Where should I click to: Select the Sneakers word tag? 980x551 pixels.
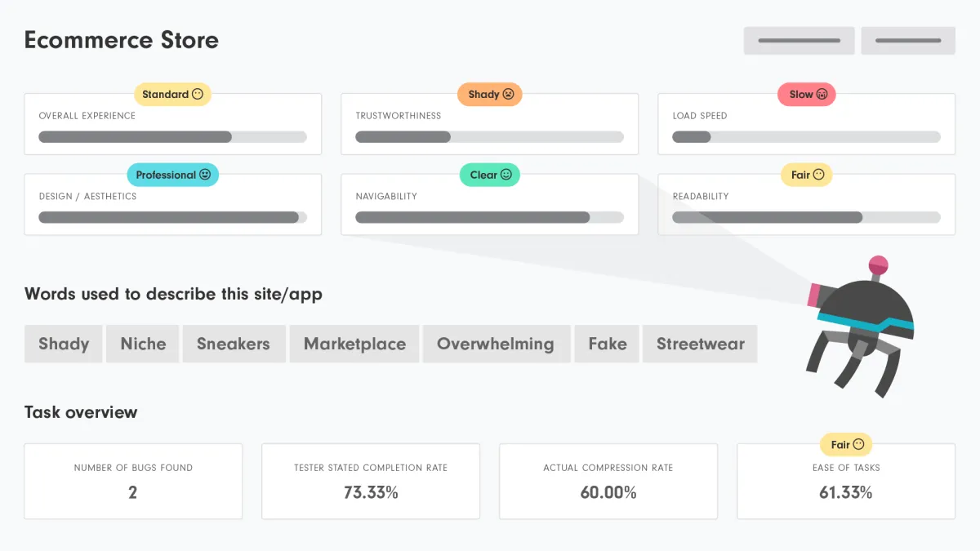click(x=233, y=344)
